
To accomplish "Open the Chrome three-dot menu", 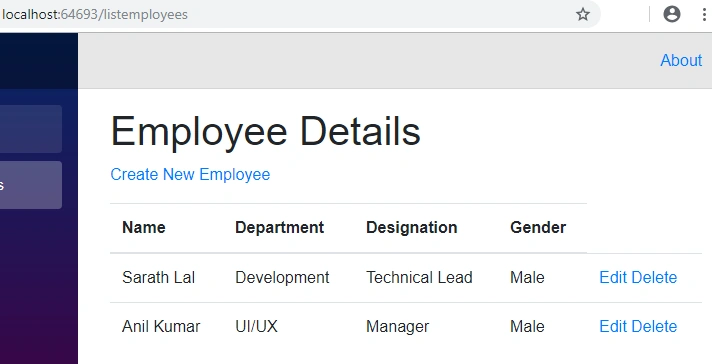I will (x=704, y=14).
